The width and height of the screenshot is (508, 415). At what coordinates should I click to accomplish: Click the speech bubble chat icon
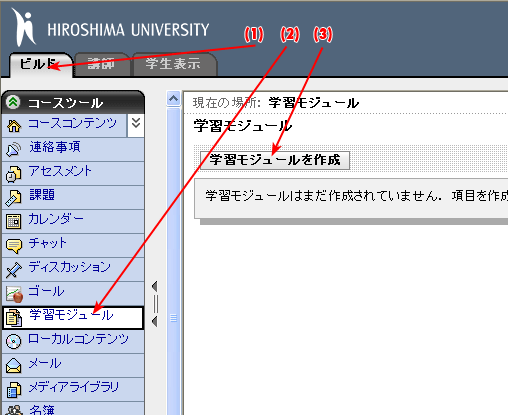14,246
